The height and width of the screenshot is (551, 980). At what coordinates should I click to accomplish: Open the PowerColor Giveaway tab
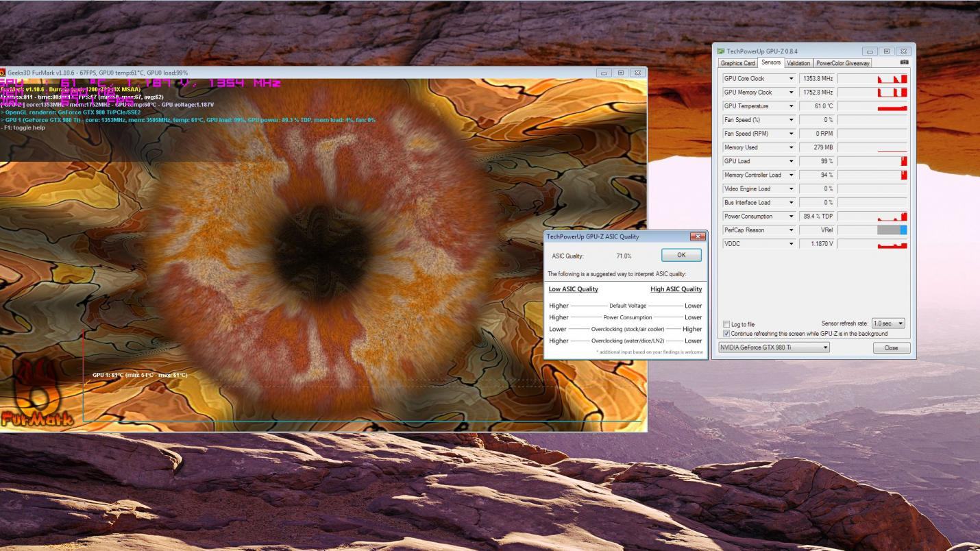coord(842,63)
